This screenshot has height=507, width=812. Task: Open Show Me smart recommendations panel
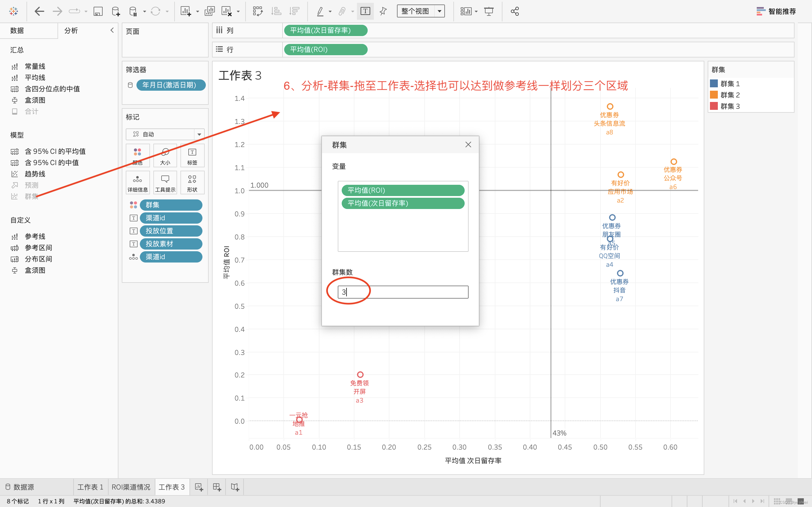(776, 11)
